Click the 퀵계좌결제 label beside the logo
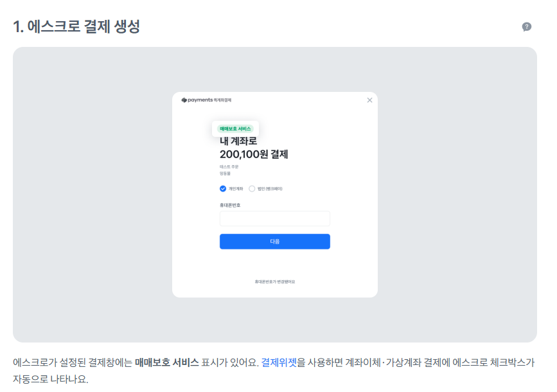This screenshot has width=557, height=392. point(223,100)
